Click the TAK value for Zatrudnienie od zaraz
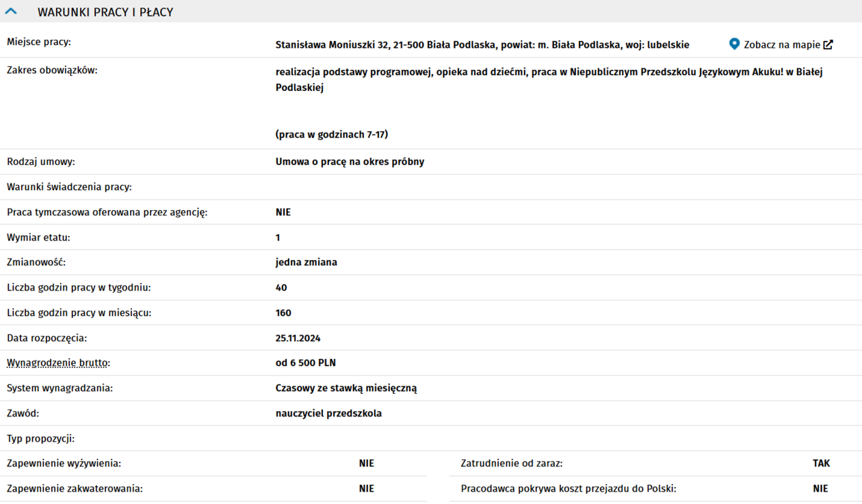 coord(821,464)
